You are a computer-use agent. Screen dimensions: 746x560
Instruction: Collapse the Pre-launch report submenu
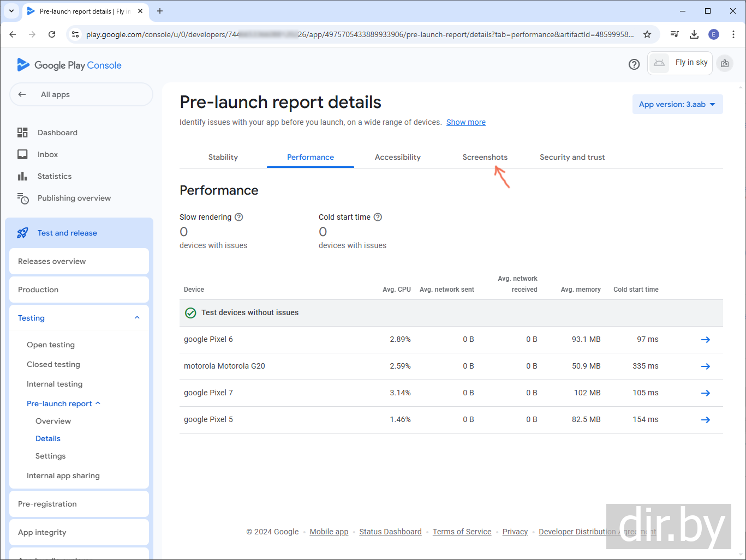coord(98,404)
